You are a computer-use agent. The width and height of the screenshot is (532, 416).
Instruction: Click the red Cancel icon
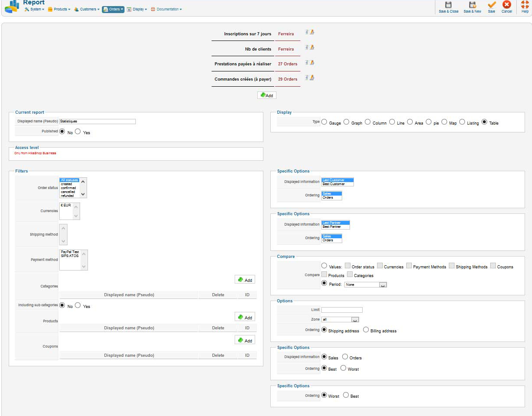coord(507,5)
